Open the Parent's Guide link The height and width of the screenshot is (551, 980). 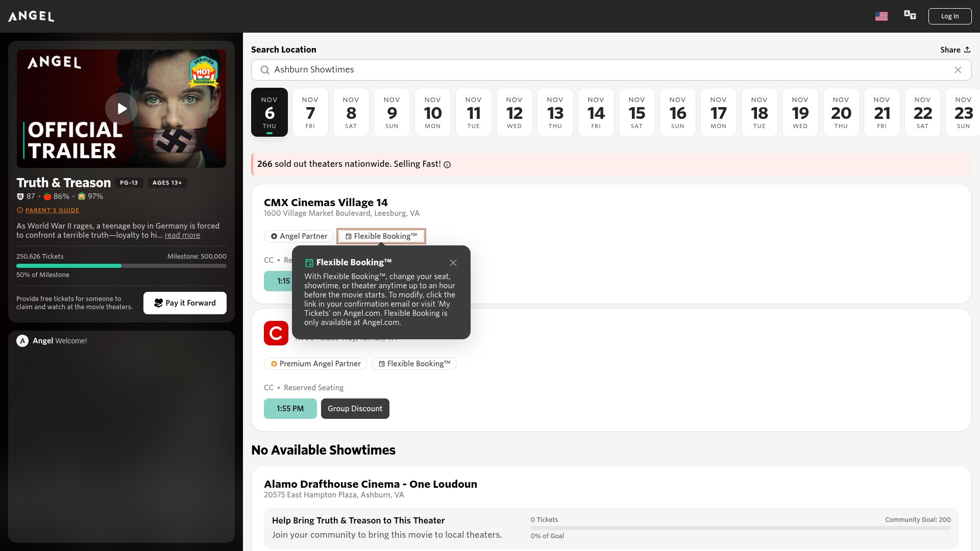pyautogui.click(x=52, y=210)
